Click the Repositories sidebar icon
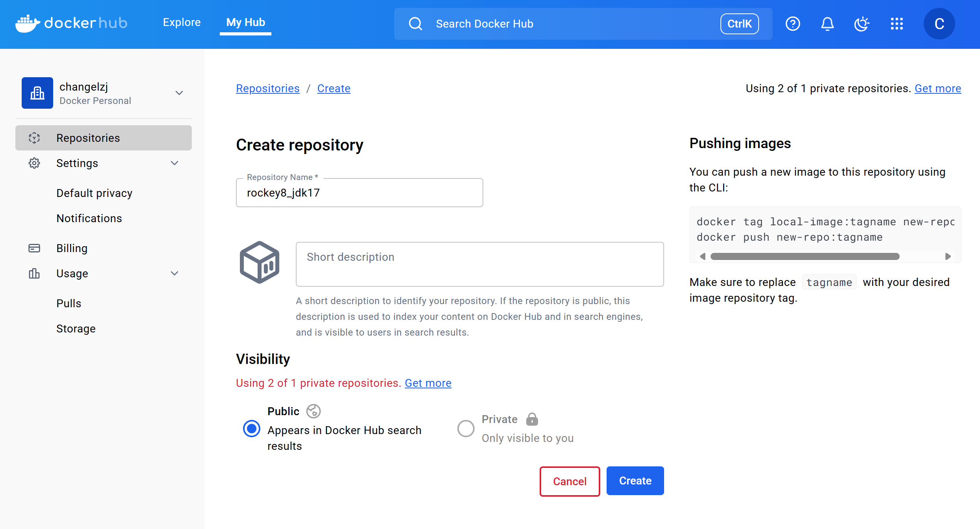Image resolution: width=980 pixels, height=529 pixels. pyautogui.click(x=34, y=138)
